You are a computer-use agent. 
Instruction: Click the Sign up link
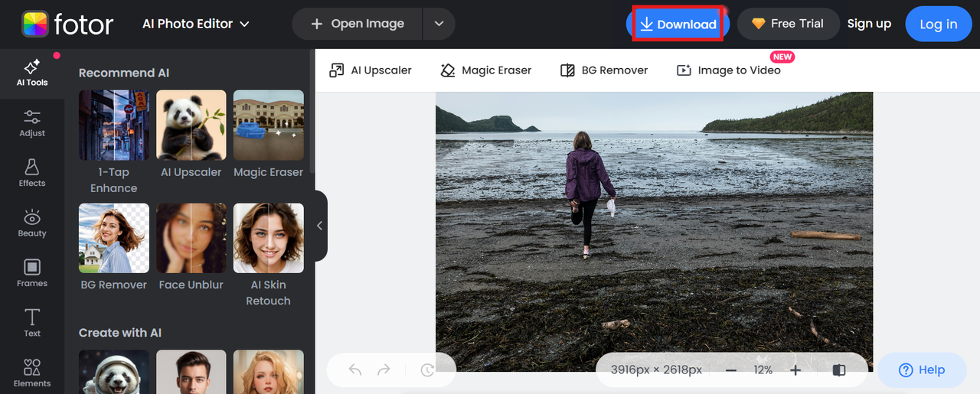point(869,24)
